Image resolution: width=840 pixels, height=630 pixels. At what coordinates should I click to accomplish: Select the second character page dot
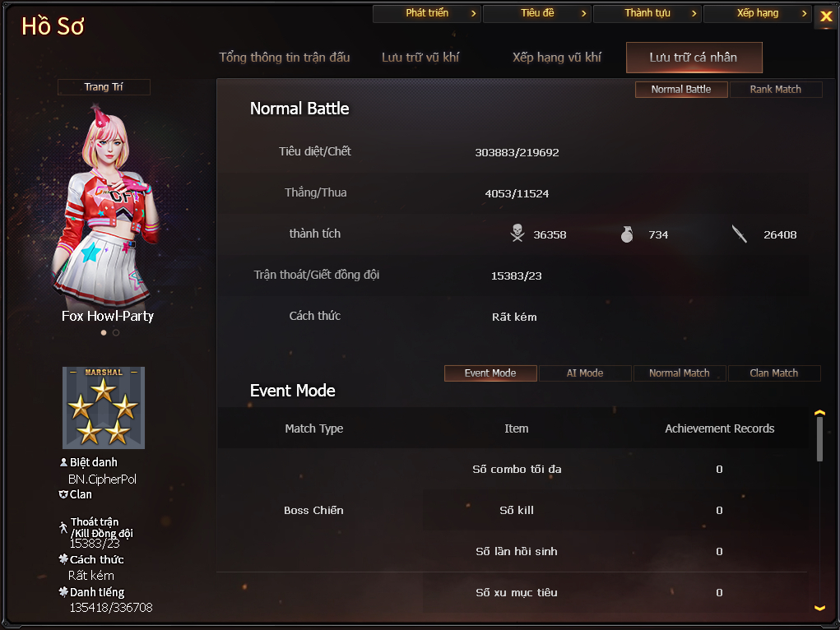pyautogui.click(x=116, y=332)
